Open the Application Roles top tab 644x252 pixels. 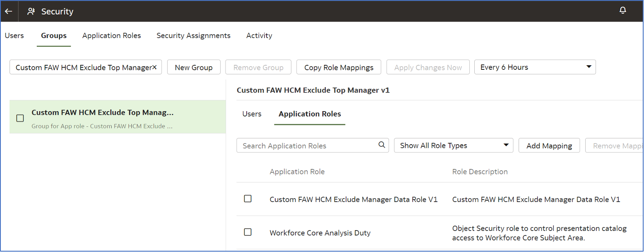(x=111, y=36)
